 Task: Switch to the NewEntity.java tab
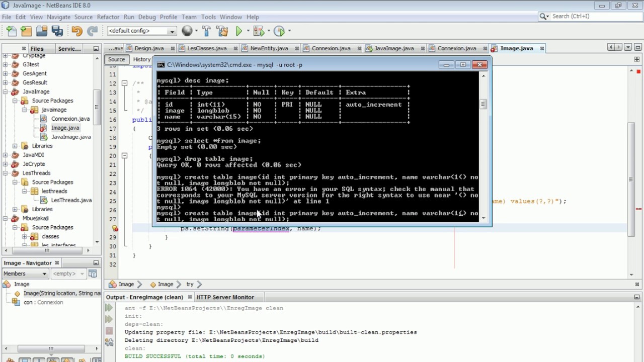pyautogui.click(x=269, y=48)
